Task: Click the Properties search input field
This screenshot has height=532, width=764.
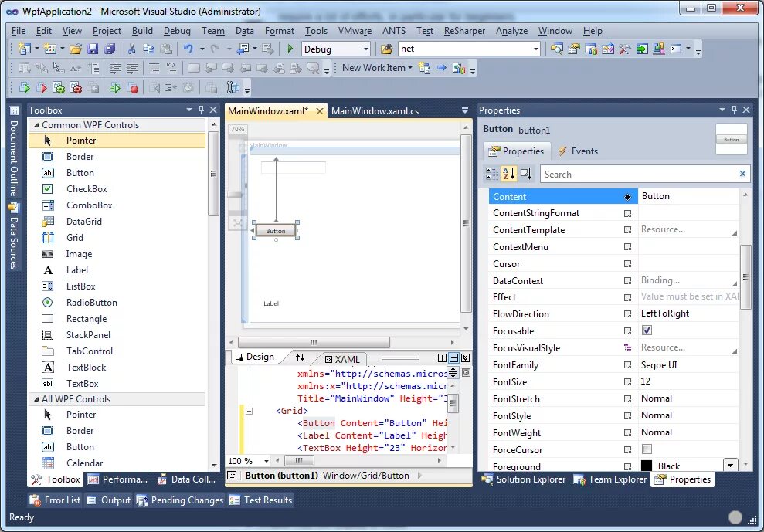Action: pyautogui.click(x=638, y=174)
